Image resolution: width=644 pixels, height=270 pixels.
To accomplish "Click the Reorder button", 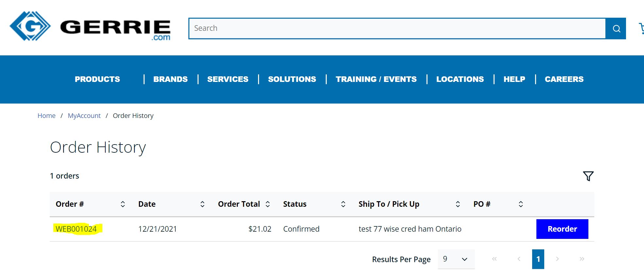I will [x=562, y=229].
